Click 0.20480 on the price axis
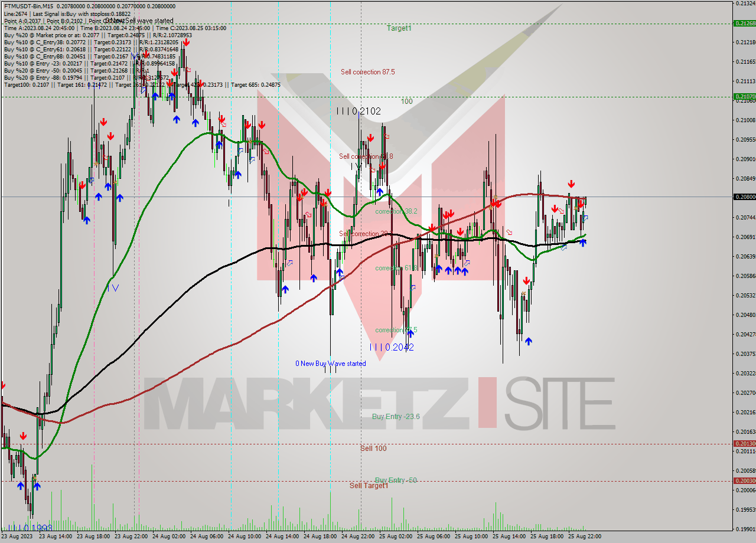 tap(746, 315)
